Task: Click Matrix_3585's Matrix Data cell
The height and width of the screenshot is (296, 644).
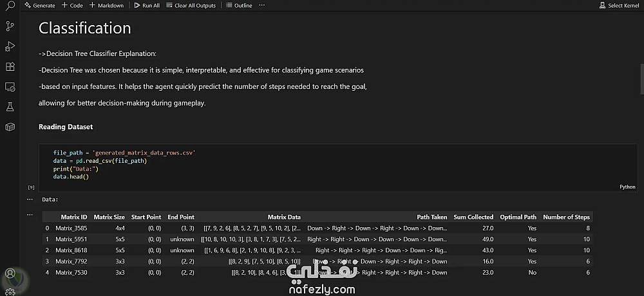Action: [252, 228]
